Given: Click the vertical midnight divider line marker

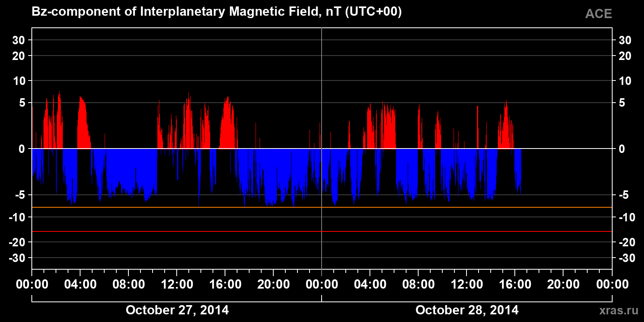Looking at the screenshot, I should 322,149.
